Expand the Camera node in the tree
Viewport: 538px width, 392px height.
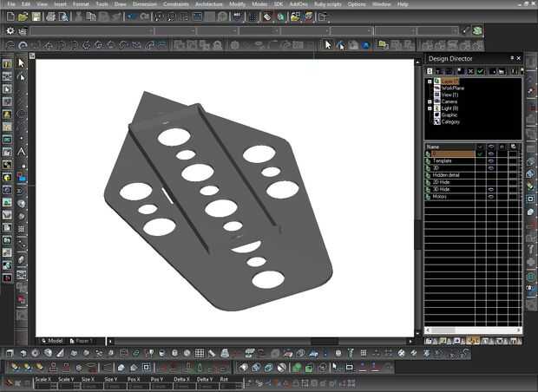click(430, 101)
